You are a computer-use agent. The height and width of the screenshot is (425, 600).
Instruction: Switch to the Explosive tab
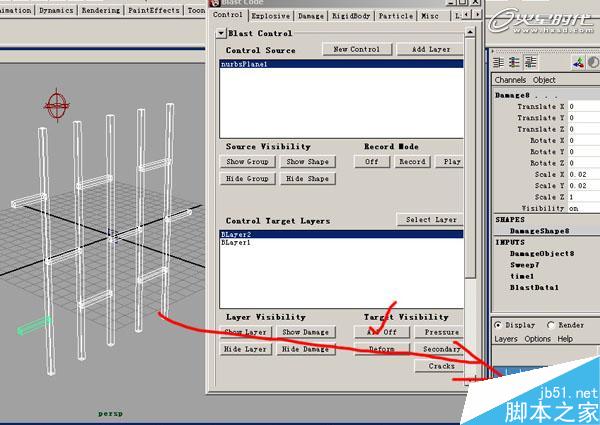271,16
